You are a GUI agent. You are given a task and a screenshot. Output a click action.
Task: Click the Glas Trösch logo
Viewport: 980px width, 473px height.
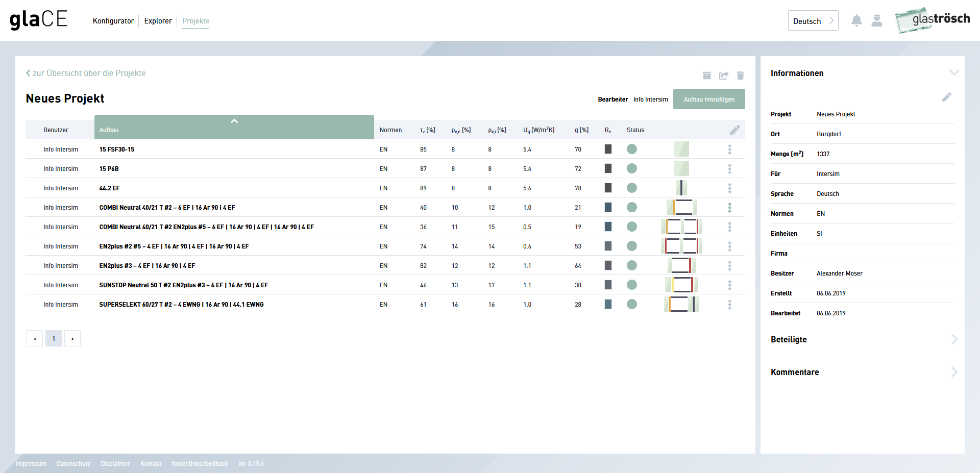(x=933, y=20)
